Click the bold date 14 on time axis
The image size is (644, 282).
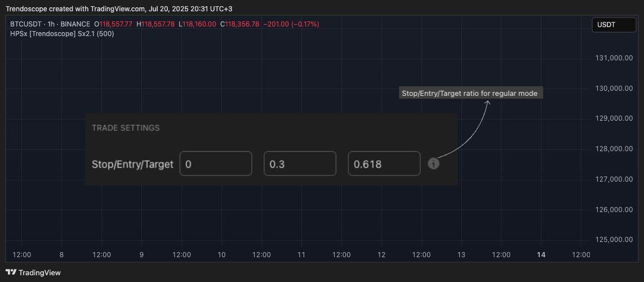point(541,255)
